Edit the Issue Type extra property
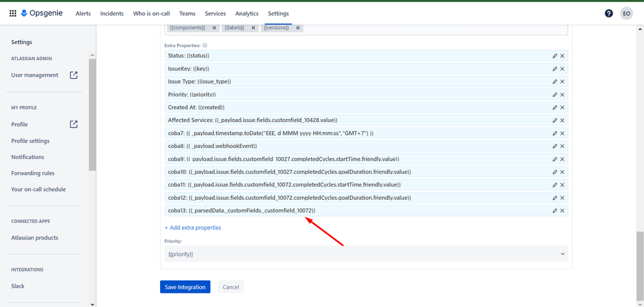Viewport: 644px width, 307px height. click(x=555, y=81)
